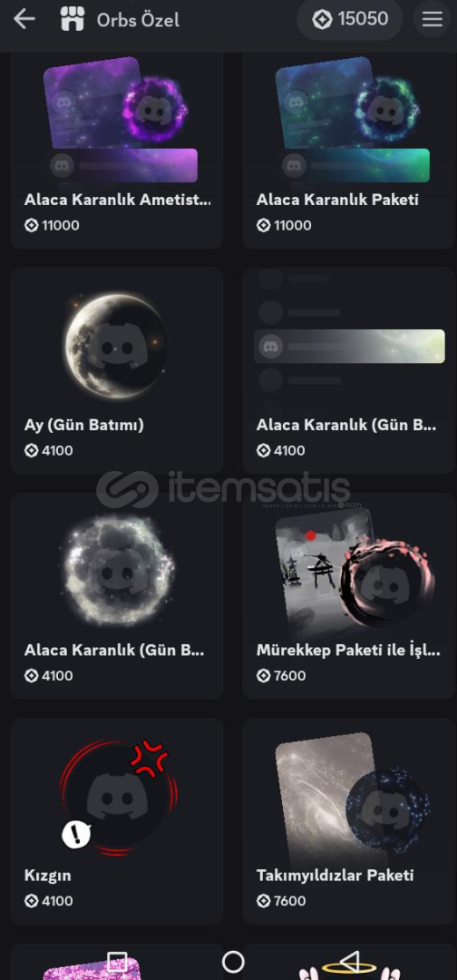Open Alaca Karanlık Paketi green bundle
457x980 pixels.
[349, 151]
